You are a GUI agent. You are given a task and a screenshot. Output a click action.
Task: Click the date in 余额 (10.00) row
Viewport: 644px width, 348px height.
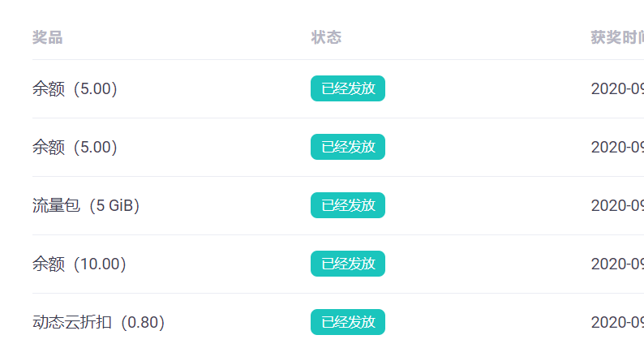point(617,264)
